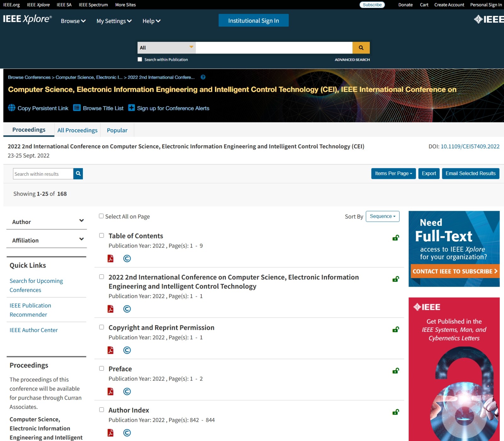This screenshot has width=504, height=441.
Task: Click the Institutional Sign In button
Action: click(x=253, y=20)
